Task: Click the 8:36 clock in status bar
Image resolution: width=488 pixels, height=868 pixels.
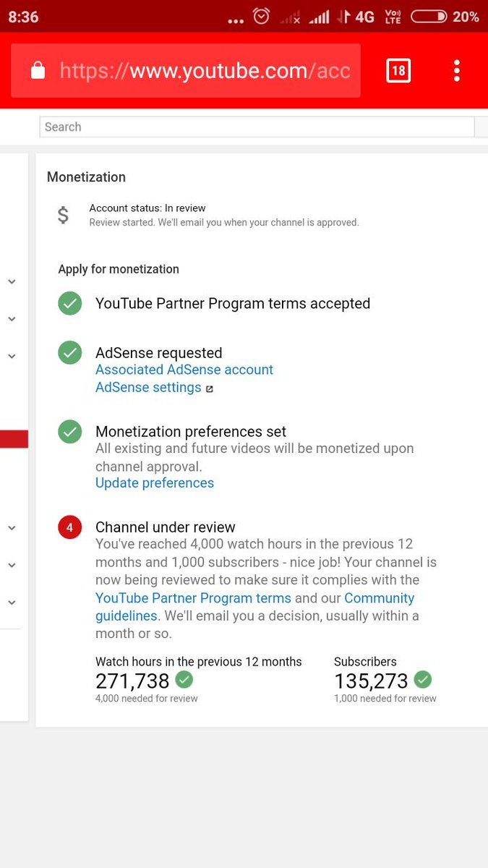Action: 23,17
